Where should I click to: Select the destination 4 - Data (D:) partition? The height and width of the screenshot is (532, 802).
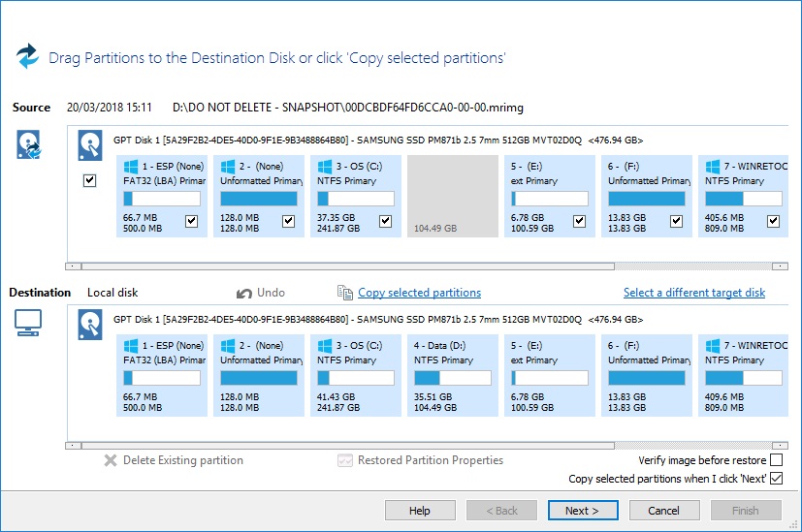click(453, 376)
